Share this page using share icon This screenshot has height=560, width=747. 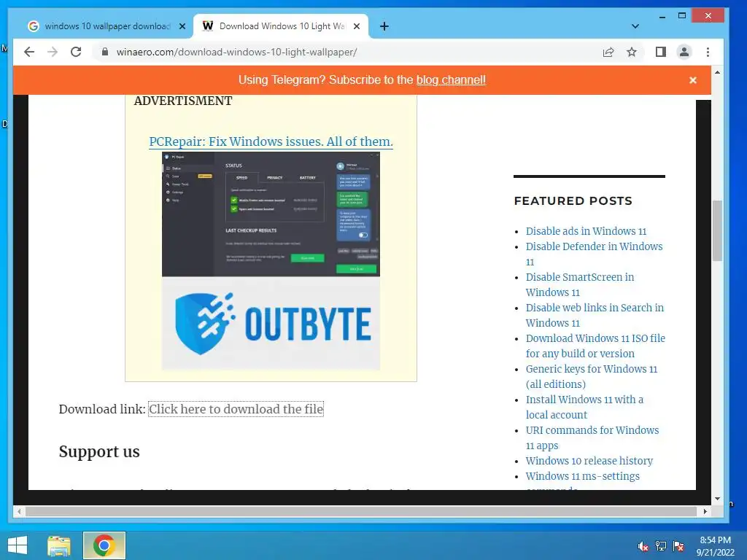click(608, 52)
